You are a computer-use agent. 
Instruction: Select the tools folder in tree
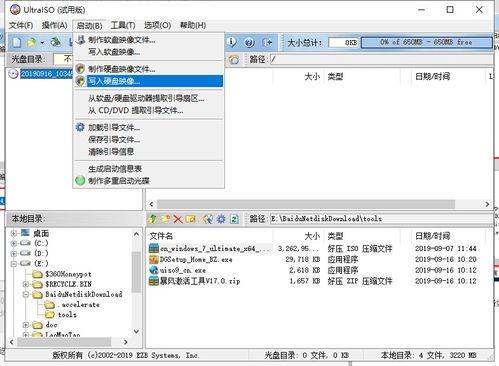point(67,315)
